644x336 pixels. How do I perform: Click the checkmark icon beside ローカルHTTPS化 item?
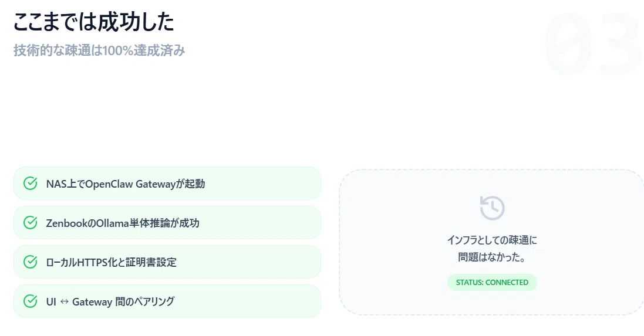tap(31, 262)
